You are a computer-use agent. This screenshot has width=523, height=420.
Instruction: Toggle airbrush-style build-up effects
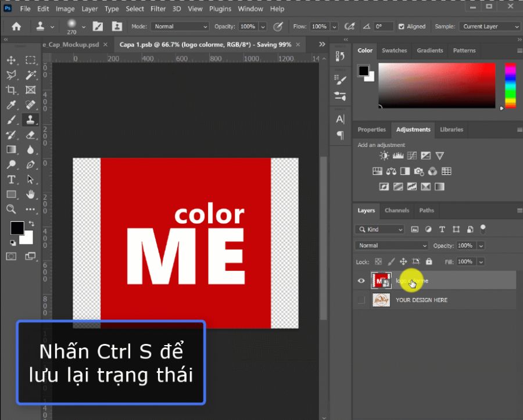[350, 26]
